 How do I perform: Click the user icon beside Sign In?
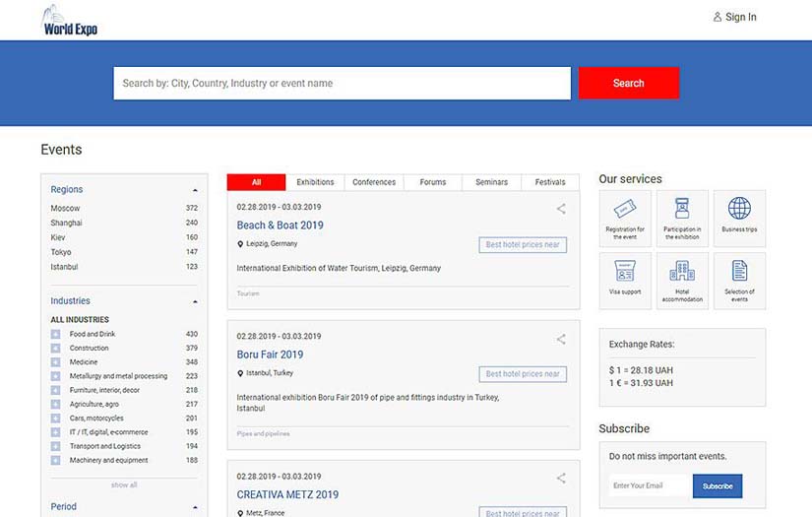(x=718, y=17)
